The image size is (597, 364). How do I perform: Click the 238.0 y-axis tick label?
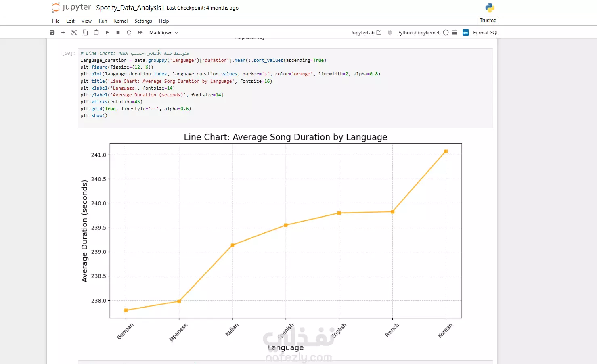click(98, 301)
